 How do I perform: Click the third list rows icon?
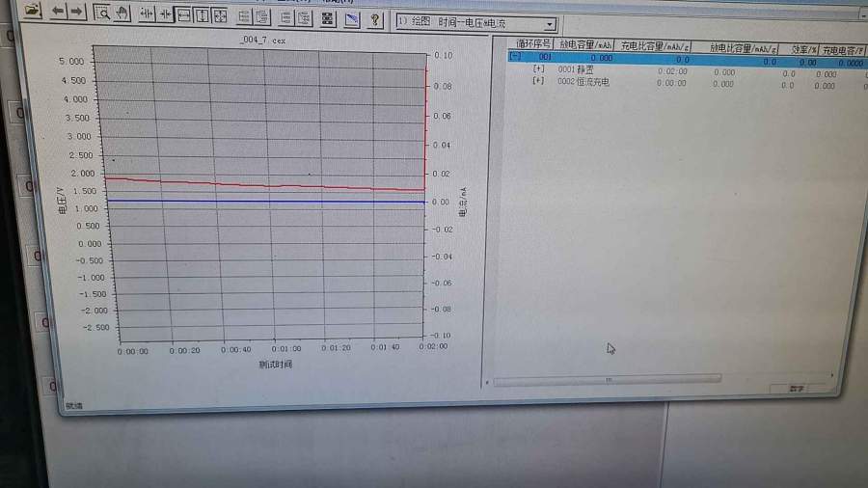coord(285,18)
